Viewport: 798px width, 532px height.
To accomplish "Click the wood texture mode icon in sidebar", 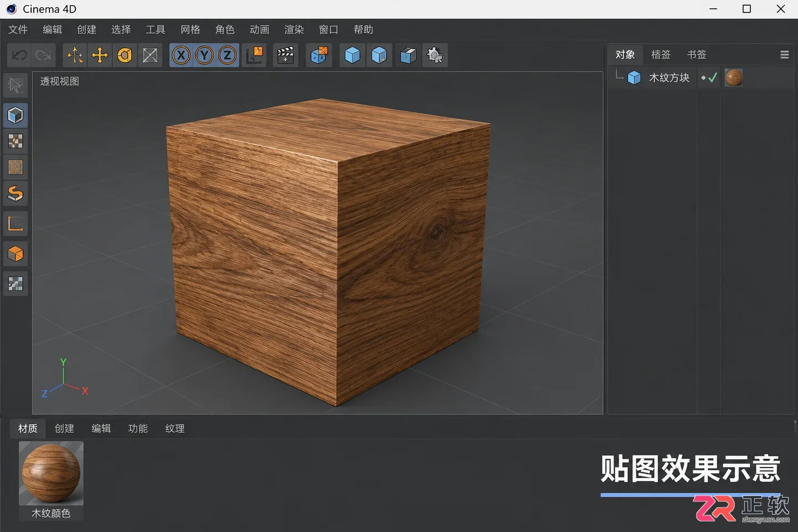I will click(x=16, y=167).
